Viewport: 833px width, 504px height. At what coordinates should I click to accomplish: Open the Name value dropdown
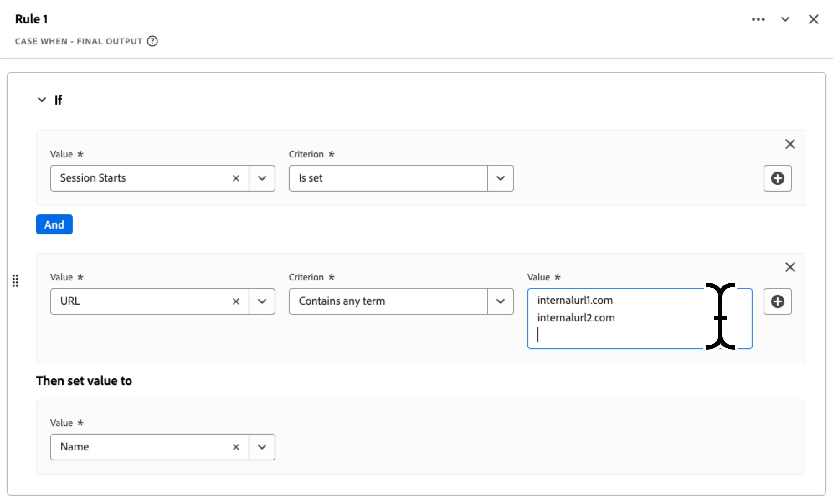262,447
